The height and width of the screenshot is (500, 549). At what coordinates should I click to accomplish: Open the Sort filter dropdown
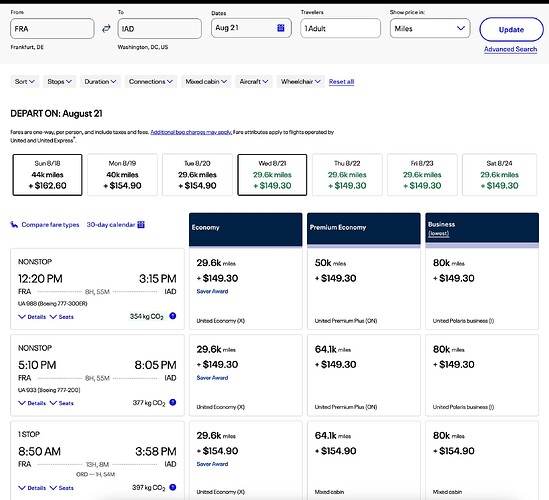click(25, 81)
